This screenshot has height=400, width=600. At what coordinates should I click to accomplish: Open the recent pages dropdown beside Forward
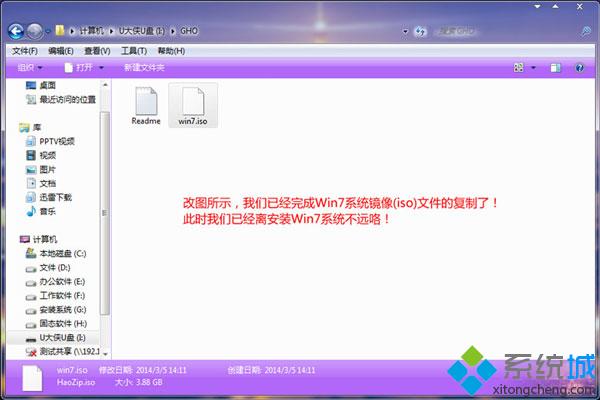click(48, 31)
